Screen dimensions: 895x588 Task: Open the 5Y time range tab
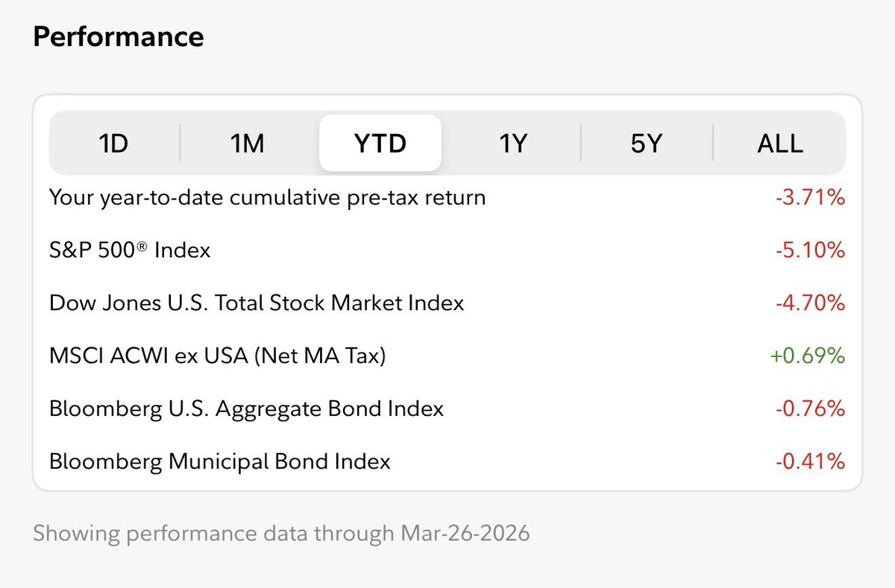point(646,143)
